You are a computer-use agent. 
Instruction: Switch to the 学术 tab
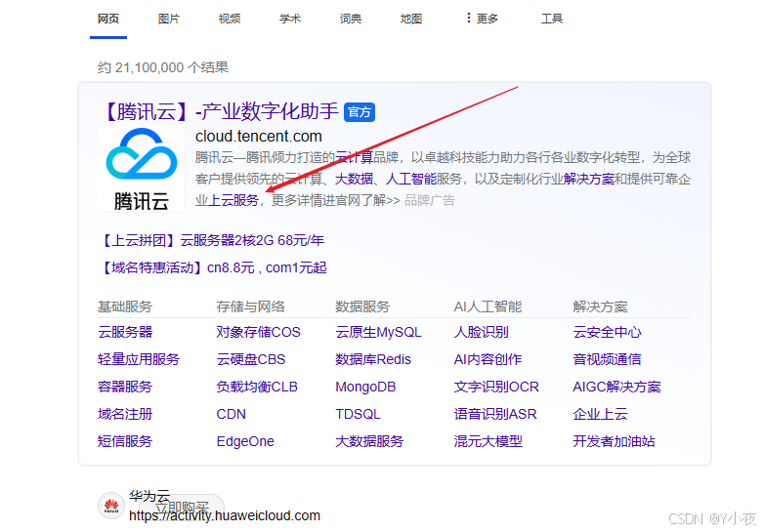(290, 19)
